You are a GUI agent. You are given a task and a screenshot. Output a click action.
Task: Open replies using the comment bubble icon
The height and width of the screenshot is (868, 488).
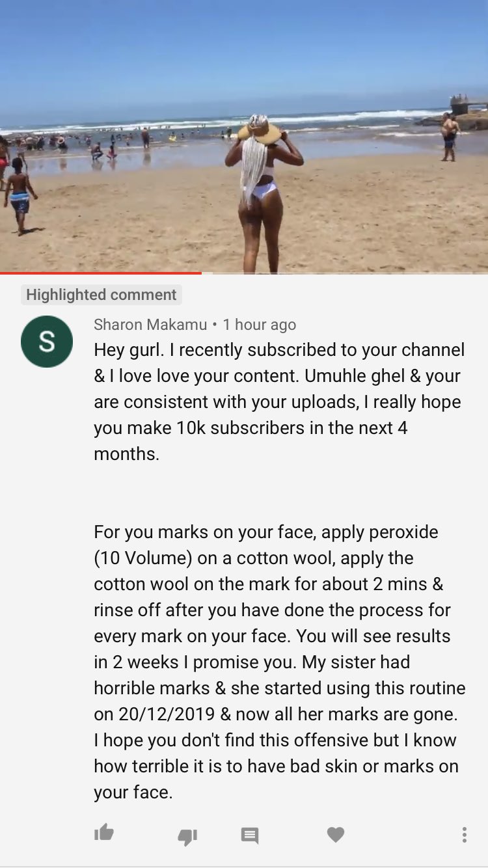pos(250,835)
